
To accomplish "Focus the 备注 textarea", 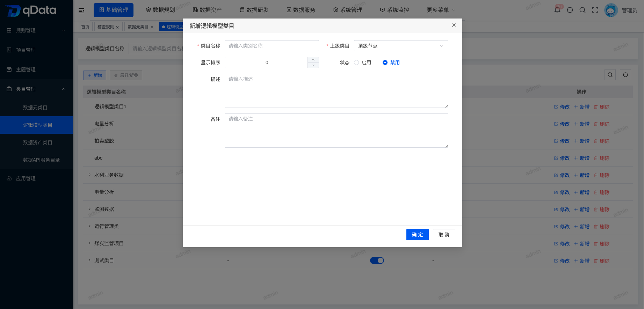I will (x=337, y=131).
